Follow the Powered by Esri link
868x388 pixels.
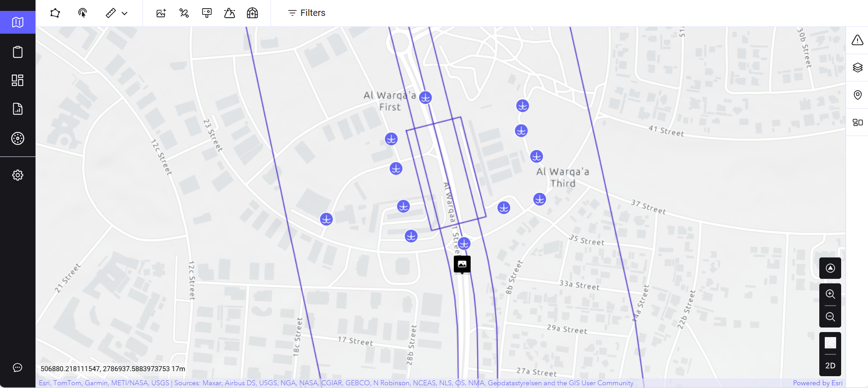coord(817,383)
